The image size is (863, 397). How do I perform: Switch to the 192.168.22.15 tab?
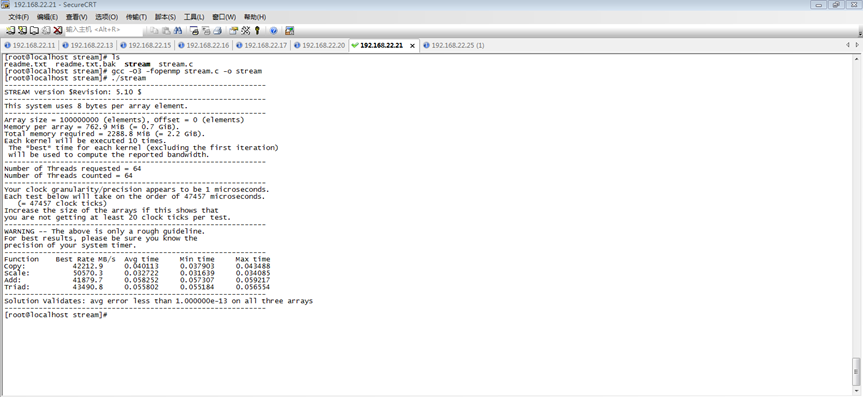(x=145, y=45)
